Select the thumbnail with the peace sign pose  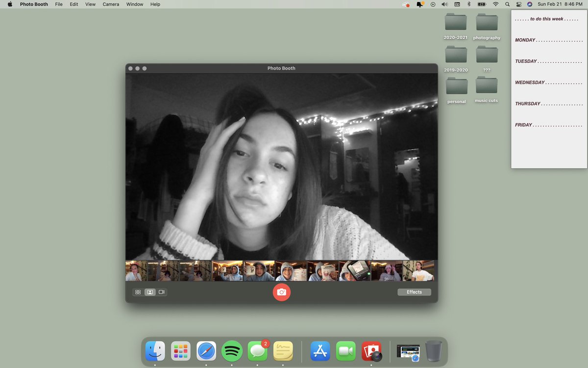[387, 271]
